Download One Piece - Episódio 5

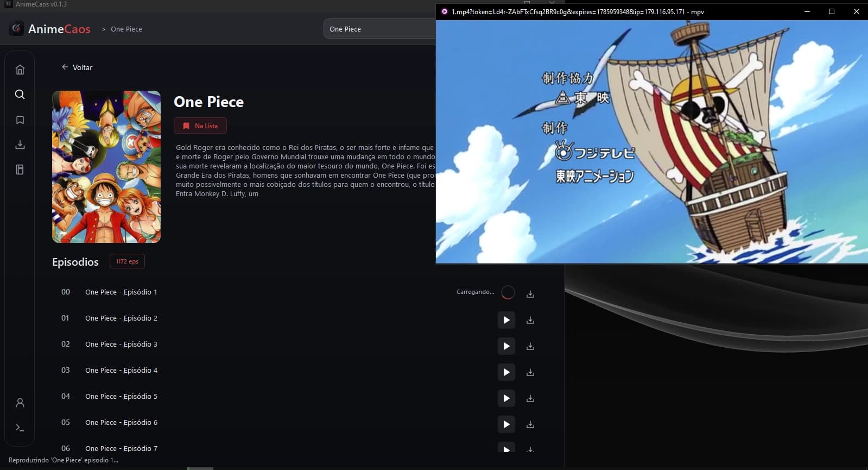530,398
